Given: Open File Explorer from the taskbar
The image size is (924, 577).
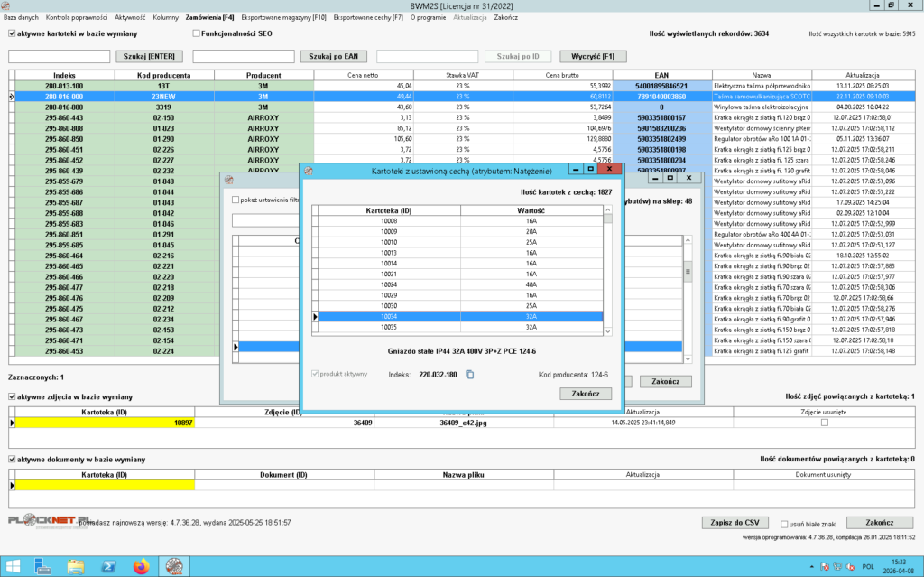Looking at the screenshot, I should 76,566.
